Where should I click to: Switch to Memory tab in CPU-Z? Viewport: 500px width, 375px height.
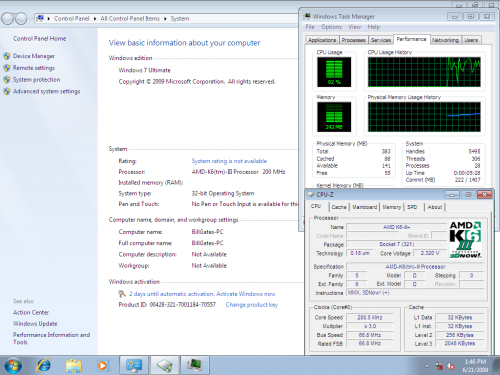392,207
